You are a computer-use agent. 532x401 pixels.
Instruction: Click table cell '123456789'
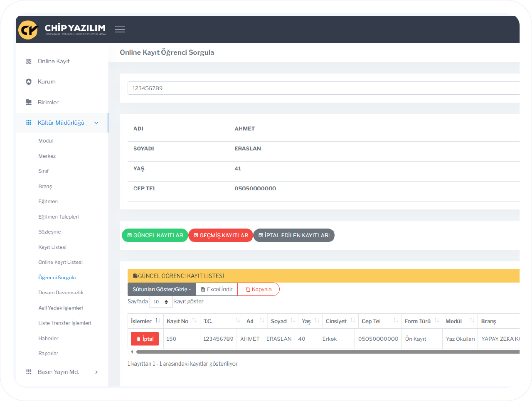(x=218, y=339)
